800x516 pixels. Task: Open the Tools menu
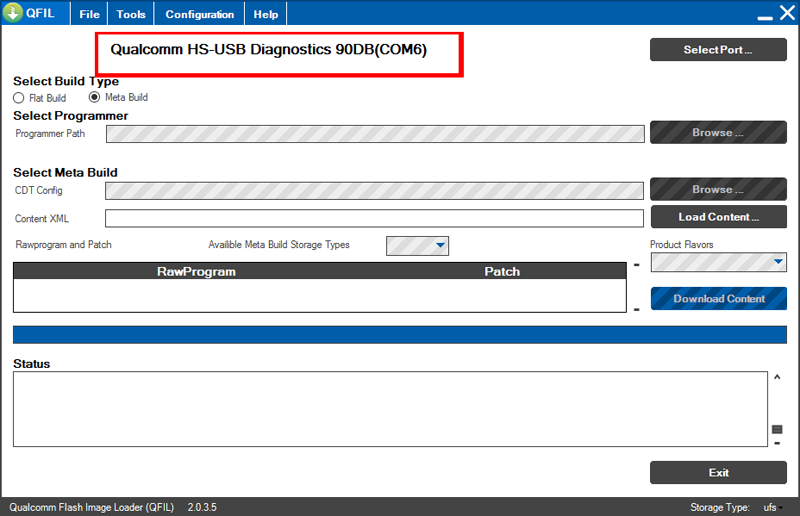(x=131, y=14)
